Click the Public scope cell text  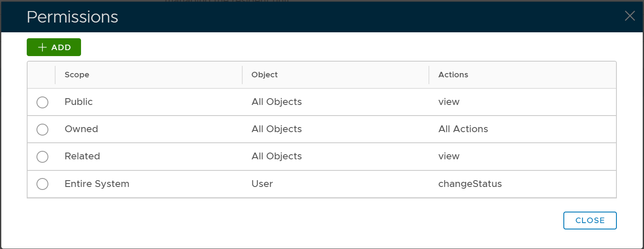pos(78,102)
